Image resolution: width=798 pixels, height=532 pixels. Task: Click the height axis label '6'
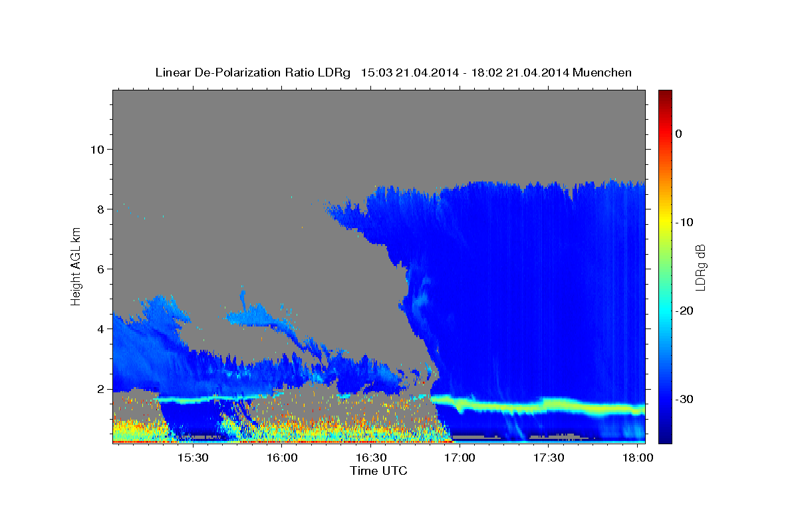tap(99, 269)
